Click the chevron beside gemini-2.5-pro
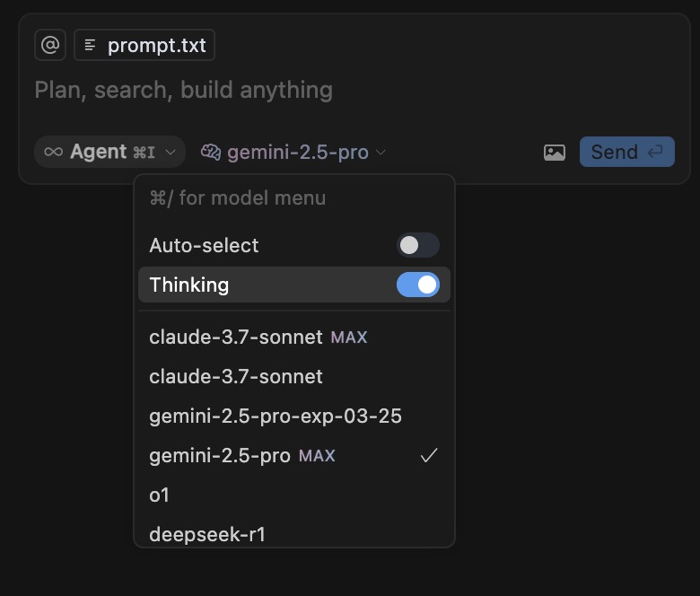 click(381, 153)
